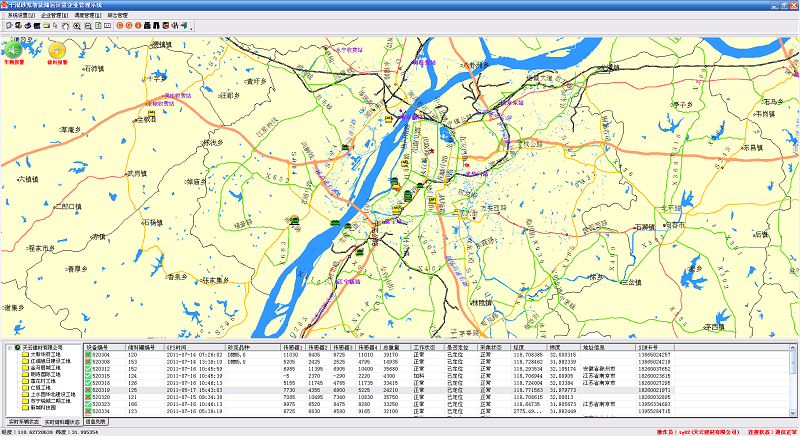
Task: Click the longitude latitude readout in status bar
Action: [50, 432]
